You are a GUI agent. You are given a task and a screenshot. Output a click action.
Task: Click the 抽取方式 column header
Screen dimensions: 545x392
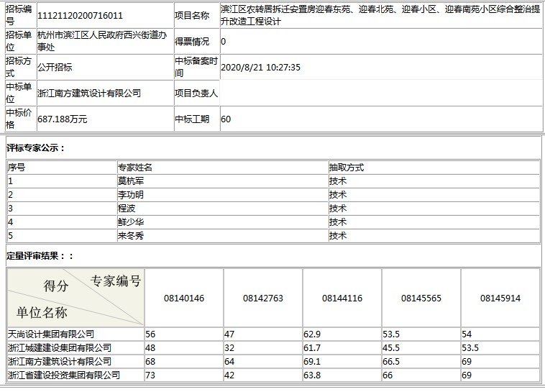[346, 168]
